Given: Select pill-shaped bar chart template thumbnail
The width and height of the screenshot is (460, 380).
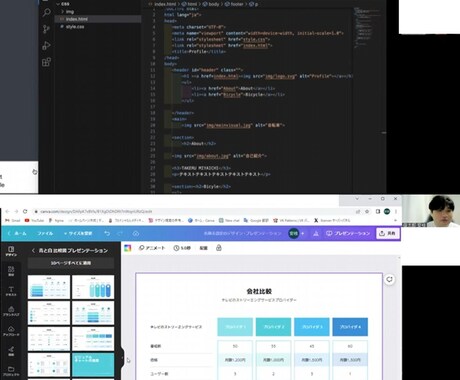Looking at the screenshot, I should (x=93, y=287).
